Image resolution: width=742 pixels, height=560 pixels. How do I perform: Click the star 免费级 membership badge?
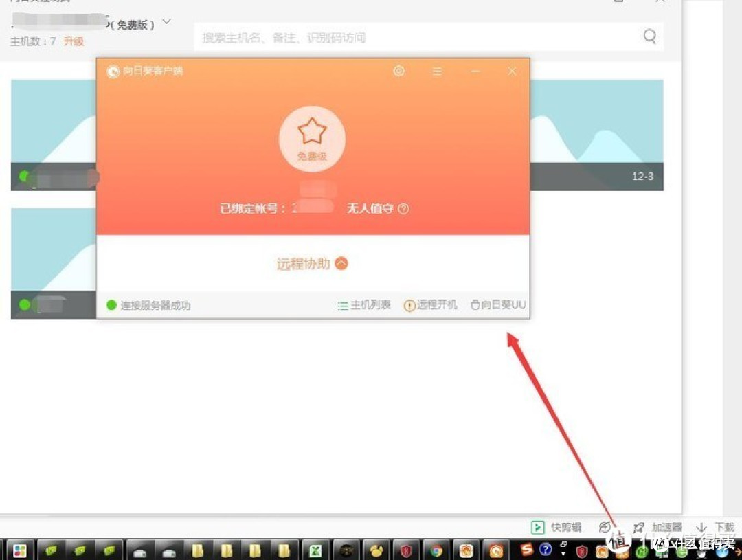[312, 139]
